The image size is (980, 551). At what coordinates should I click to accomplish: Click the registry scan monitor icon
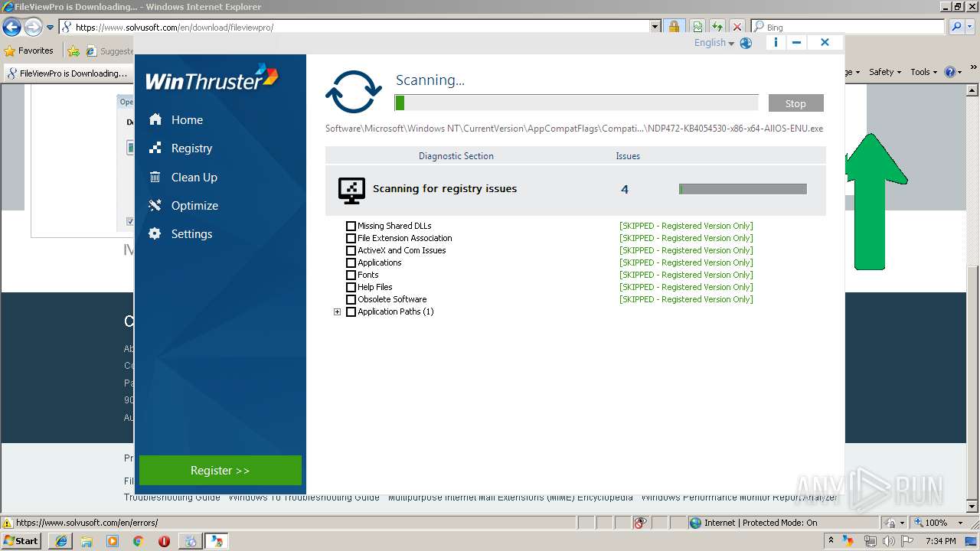pos(351,190)
